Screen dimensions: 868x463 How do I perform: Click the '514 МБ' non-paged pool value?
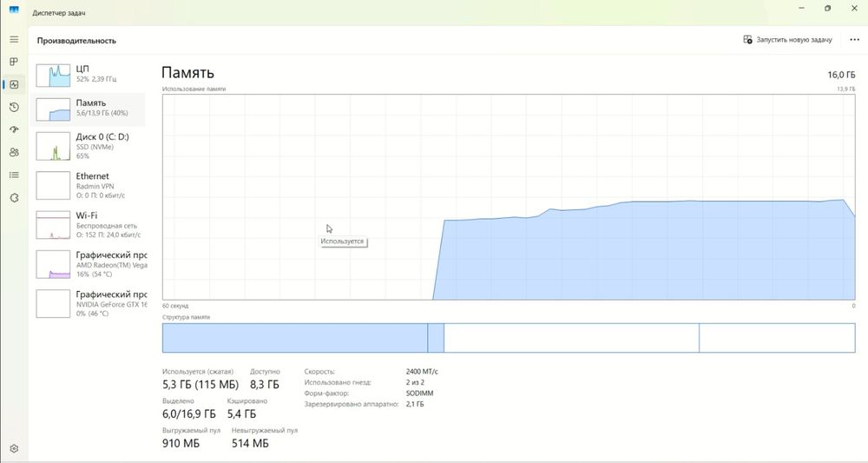[x=250, y=443]
